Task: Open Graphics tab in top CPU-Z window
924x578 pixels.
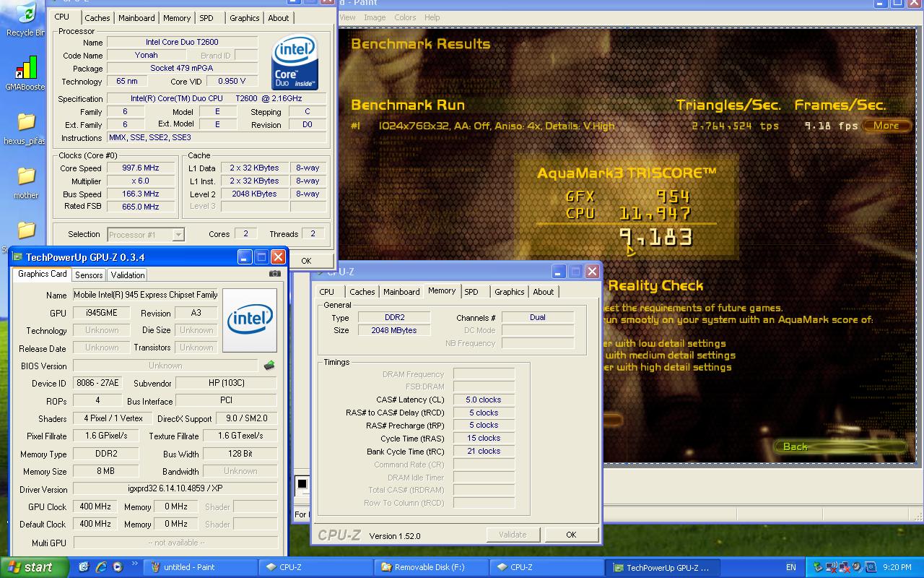Action: click(x=245, y=18)
